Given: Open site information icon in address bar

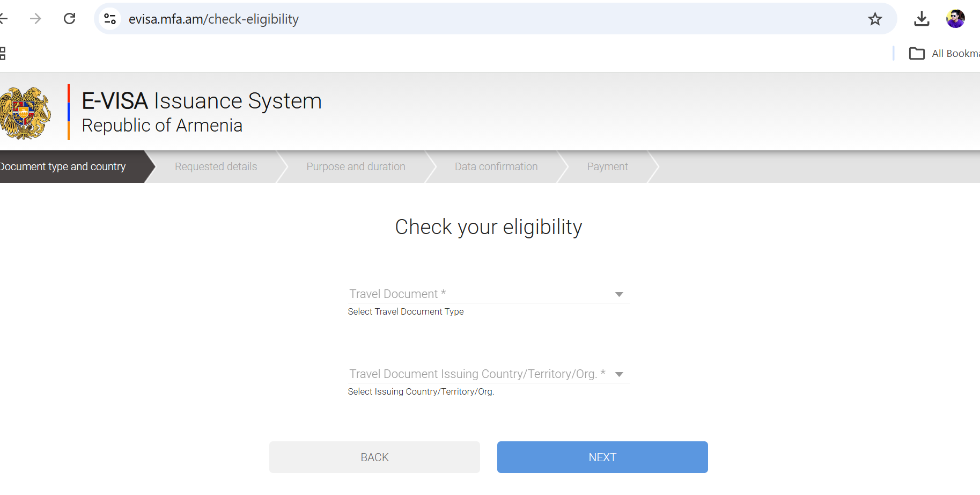Looking at the screenshot, I should 110,19.
